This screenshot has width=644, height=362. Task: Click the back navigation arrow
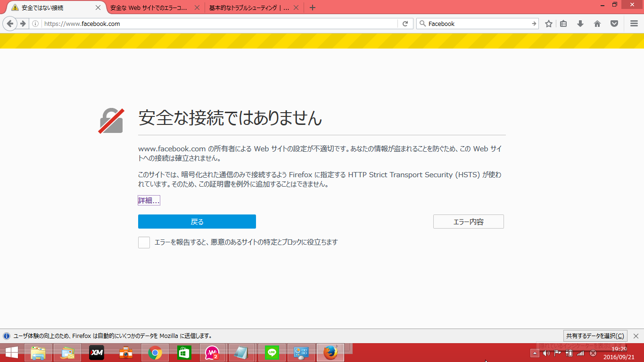click(10, 24)
